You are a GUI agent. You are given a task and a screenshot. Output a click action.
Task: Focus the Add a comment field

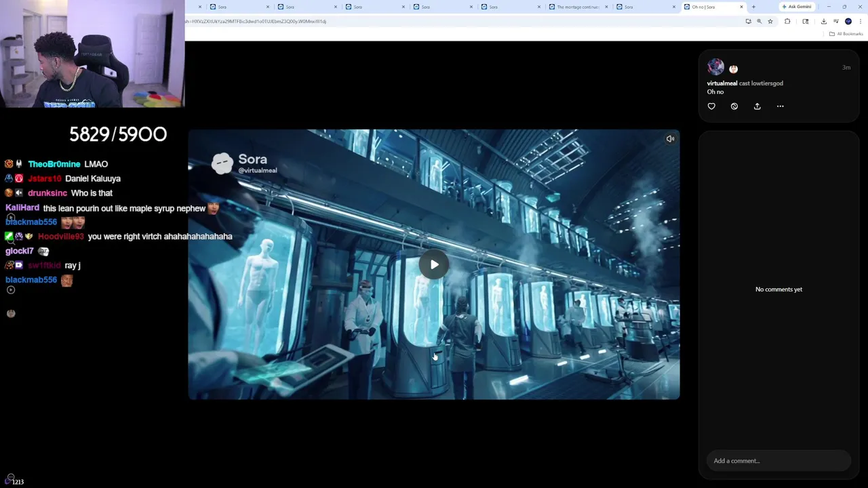pos(778,461)
